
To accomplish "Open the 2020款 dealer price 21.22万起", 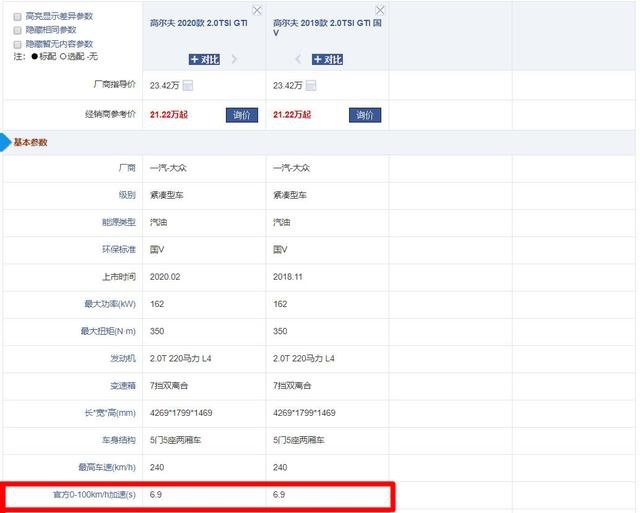I will tap(169, 115).
